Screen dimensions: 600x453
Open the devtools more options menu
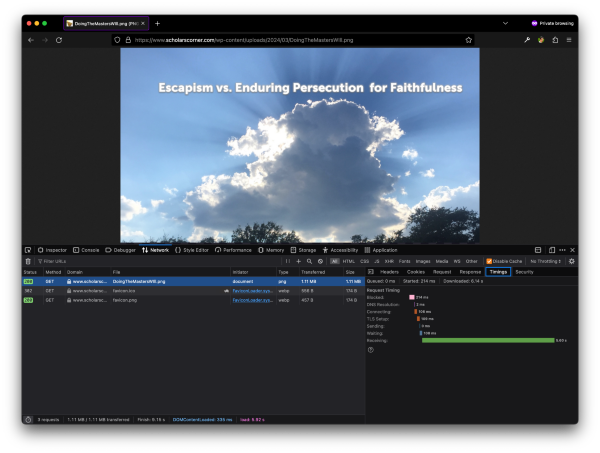point(562,250)
